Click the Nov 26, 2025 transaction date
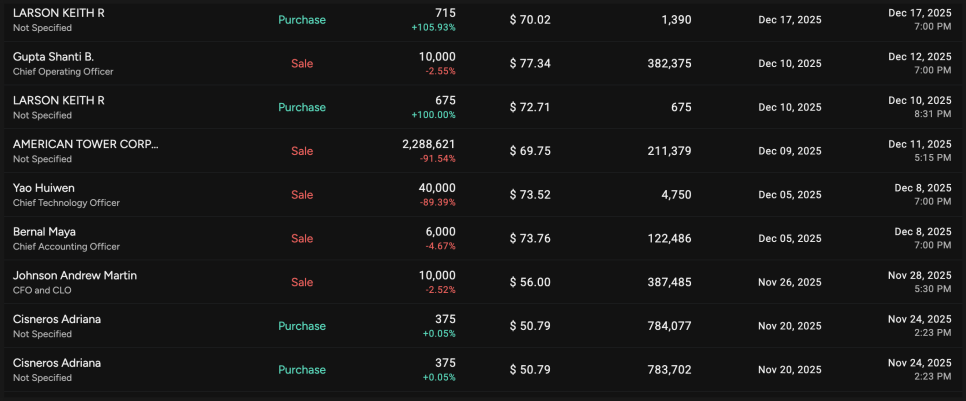The image size is (966, 401). click(790, 283)
